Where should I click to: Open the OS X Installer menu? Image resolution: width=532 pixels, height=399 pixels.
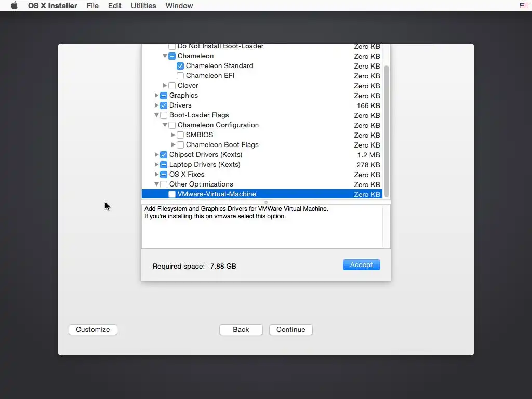[x=52, y=6]
